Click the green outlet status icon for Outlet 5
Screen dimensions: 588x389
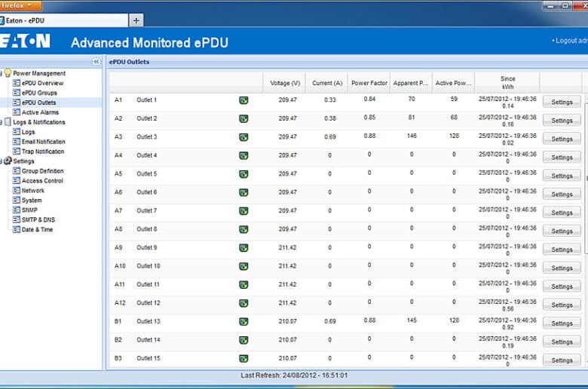pyautogui.click(x=243, y=174)
